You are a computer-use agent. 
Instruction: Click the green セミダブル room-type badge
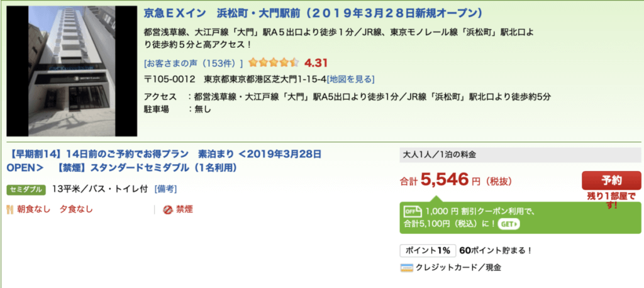pyautogui.click(x=26, y=189)
